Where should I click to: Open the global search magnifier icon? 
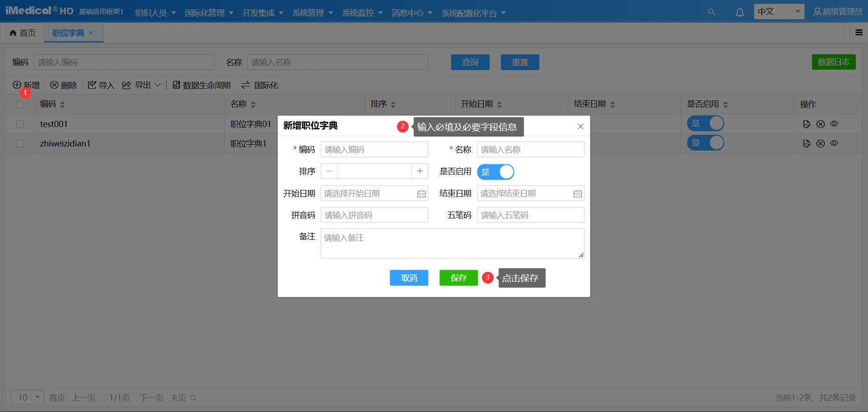tap(711, 12)
